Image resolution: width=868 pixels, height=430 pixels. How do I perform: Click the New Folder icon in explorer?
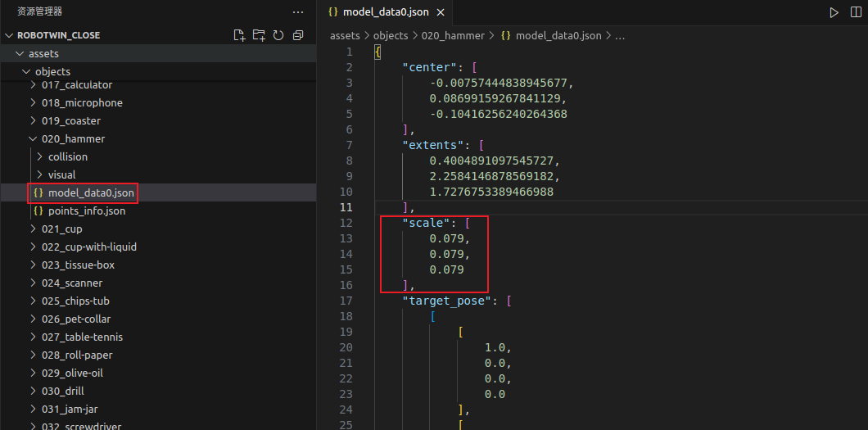pos(259,35)
